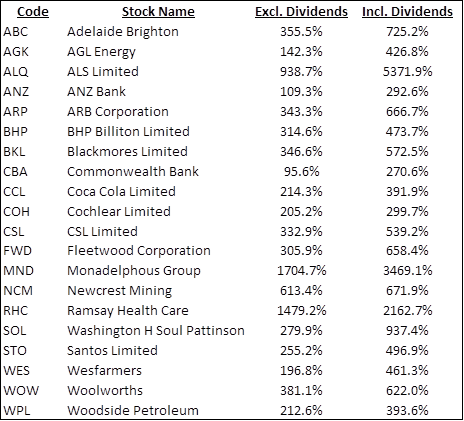Image resolution: width=464 pixels, height=421 pixels.
Task: Click Washington H Soul Pattinson cell
Action: (x=156, y=331)
